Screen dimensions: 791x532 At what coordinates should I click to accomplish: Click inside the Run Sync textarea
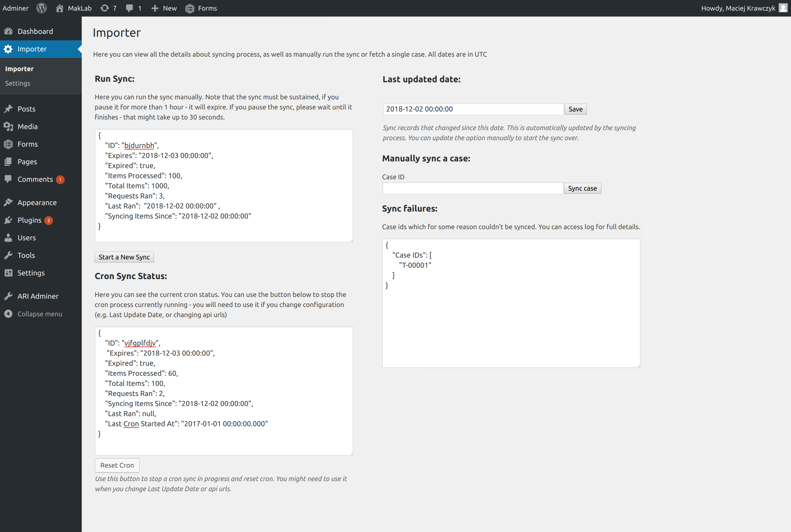(224, 186)
